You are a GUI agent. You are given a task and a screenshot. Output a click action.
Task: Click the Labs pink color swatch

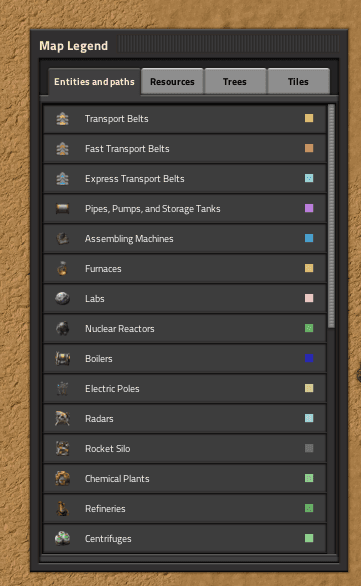click(309, 298)
